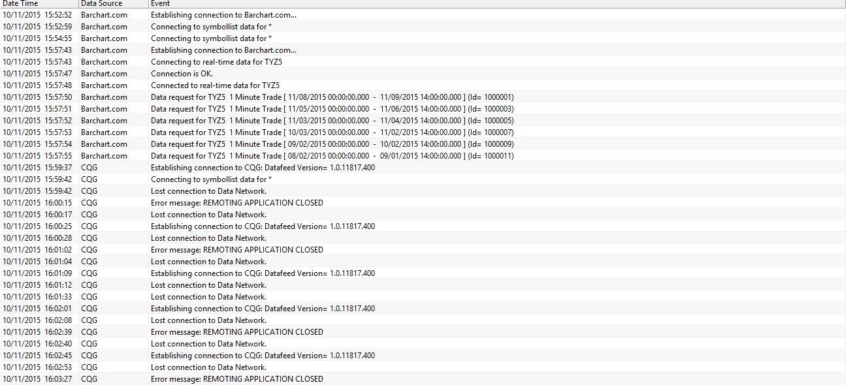The width and height of the screenshot is (868, 385).
Task: Click the date time cell '10/11/2015 15:57:47'
Action: pos(38,74)
